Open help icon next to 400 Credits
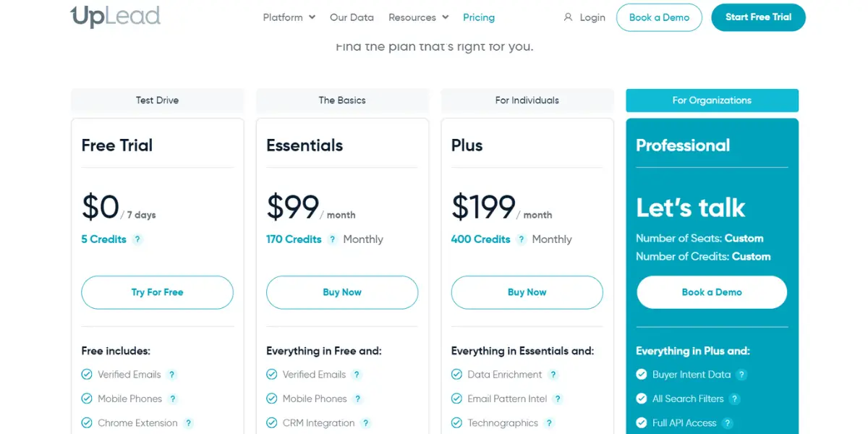868x434 pixels. pos(522,239)
